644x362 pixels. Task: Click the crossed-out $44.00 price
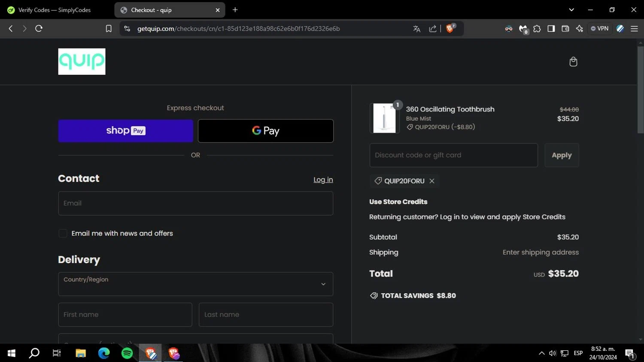(569, 110)
